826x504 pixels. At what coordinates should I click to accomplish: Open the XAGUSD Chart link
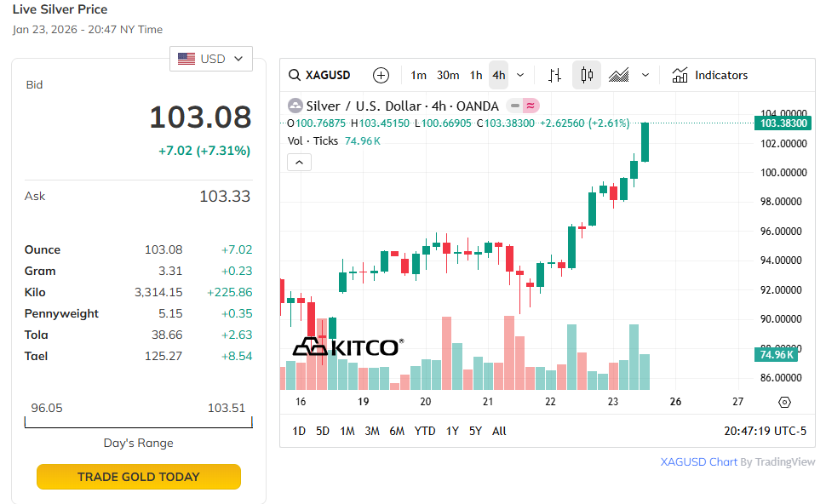coord(698,461)
